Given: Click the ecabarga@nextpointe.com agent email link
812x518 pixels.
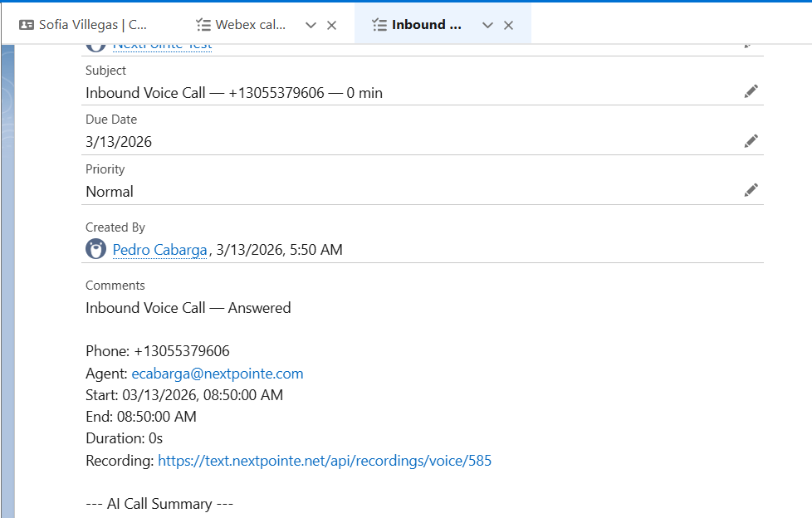Looking at the screenshot, I should click(x=218, y=373).
